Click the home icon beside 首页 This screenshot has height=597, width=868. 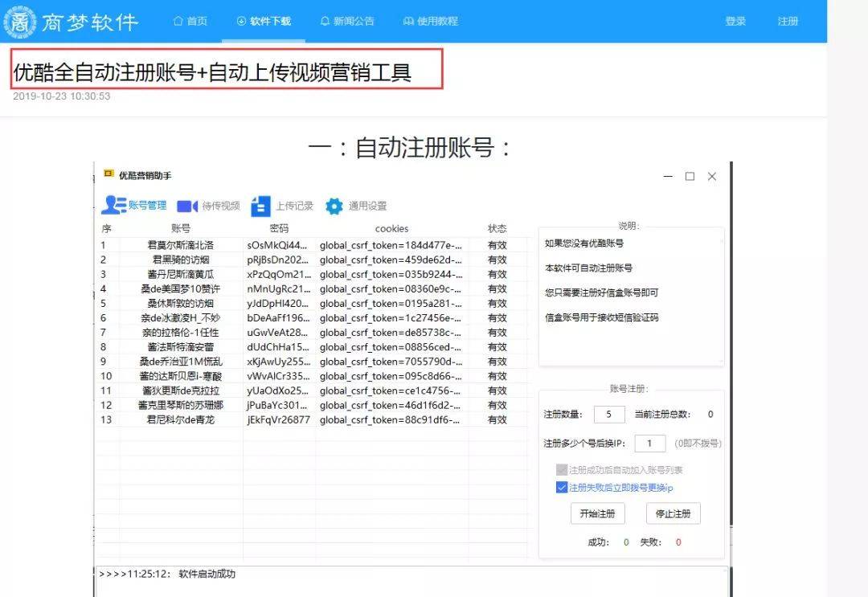178,21
